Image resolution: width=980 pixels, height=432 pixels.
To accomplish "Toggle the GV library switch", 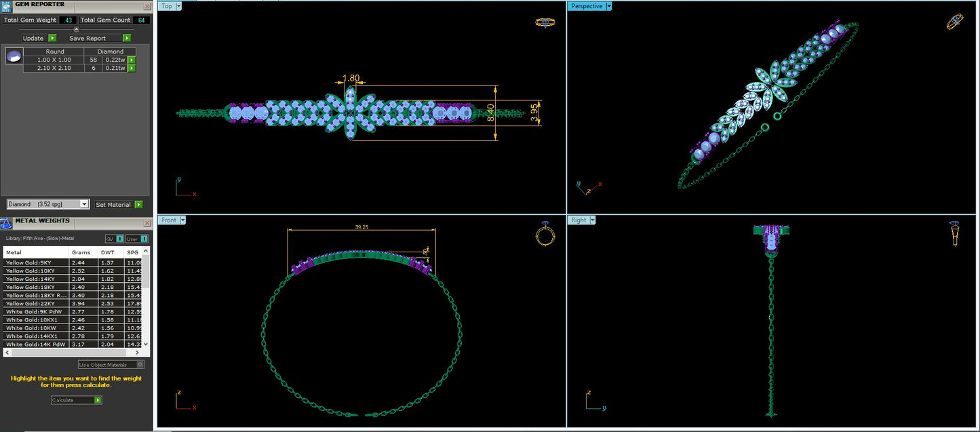I will (x=114, y=239).
